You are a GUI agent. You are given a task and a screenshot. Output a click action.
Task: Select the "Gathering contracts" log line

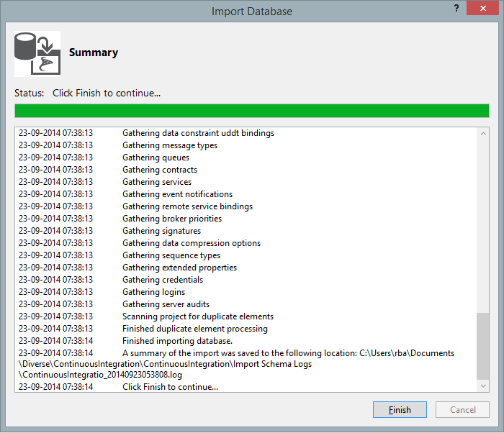159,170
